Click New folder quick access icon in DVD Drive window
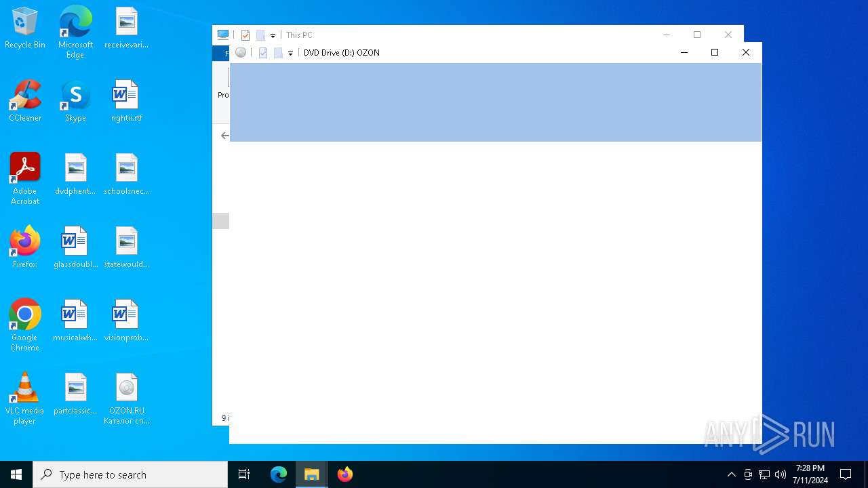This screenshot has height=488, width=868. tap(278, 52)
